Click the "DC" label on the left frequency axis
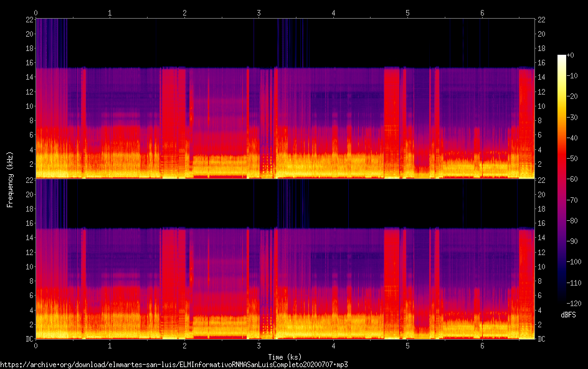 point(30,339)
